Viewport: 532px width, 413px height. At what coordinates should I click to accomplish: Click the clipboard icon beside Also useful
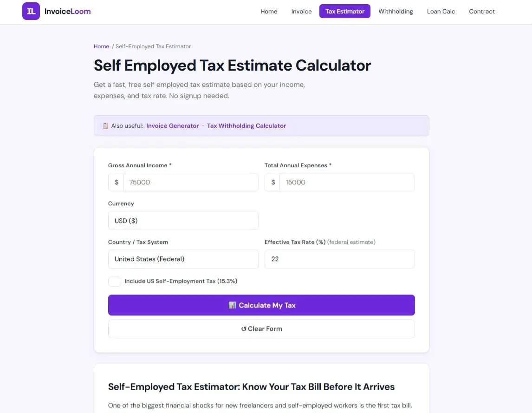[105, 126]
